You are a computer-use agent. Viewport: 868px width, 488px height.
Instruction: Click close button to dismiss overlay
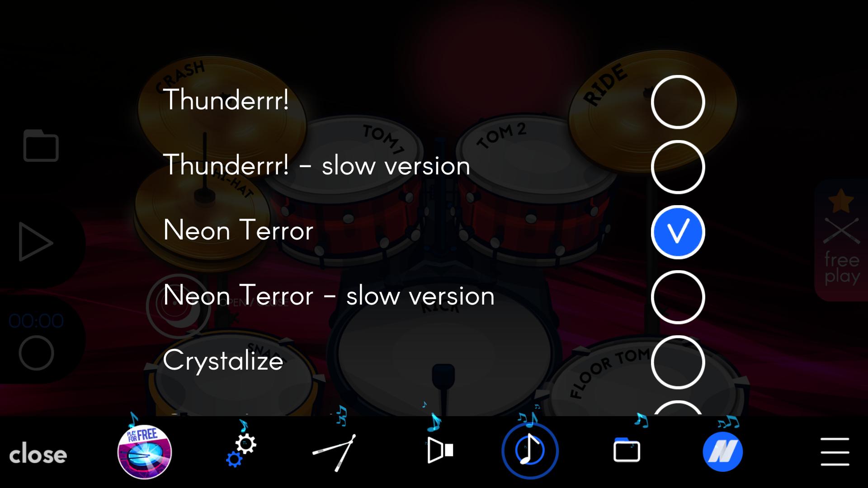click(37, 454)
